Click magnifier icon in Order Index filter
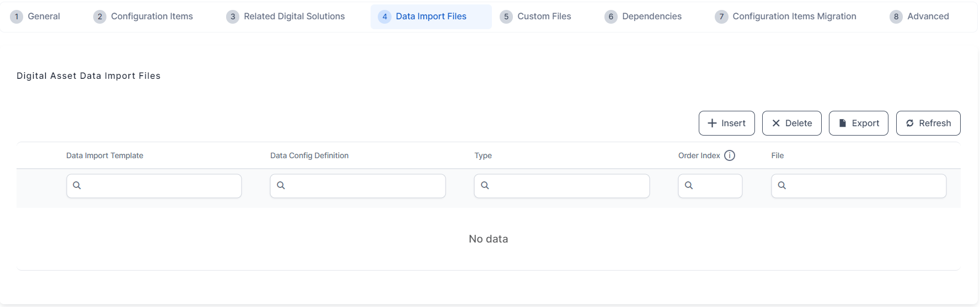Viewport: 980px width, 307px height. pyautogui.click(x=689, y=186)
